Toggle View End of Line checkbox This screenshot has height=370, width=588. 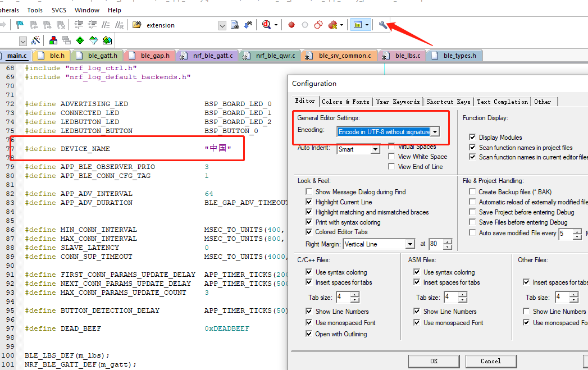(391, 166)
